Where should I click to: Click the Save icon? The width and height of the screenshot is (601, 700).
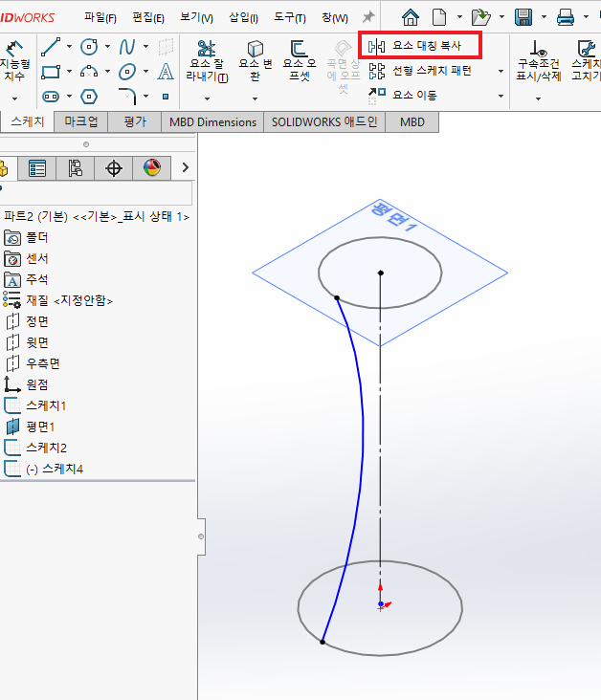pyautogui.click(x=523, y=17)
